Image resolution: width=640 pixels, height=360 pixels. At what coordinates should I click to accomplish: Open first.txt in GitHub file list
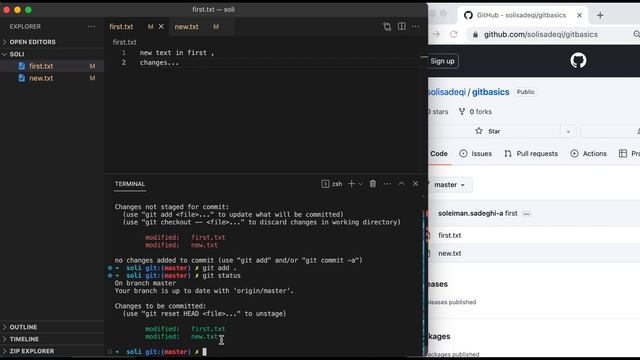pos(449,236)
